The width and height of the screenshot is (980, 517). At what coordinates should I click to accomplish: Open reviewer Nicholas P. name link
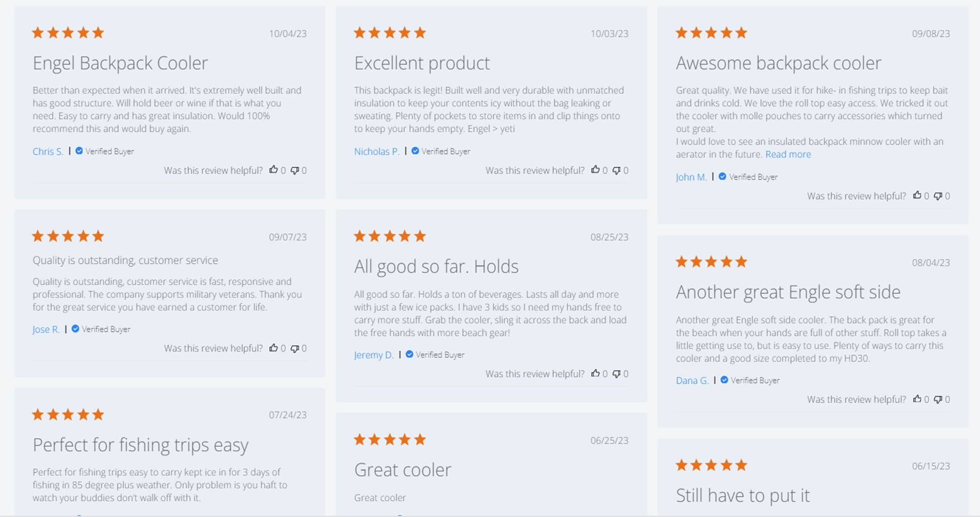[376, 151]
